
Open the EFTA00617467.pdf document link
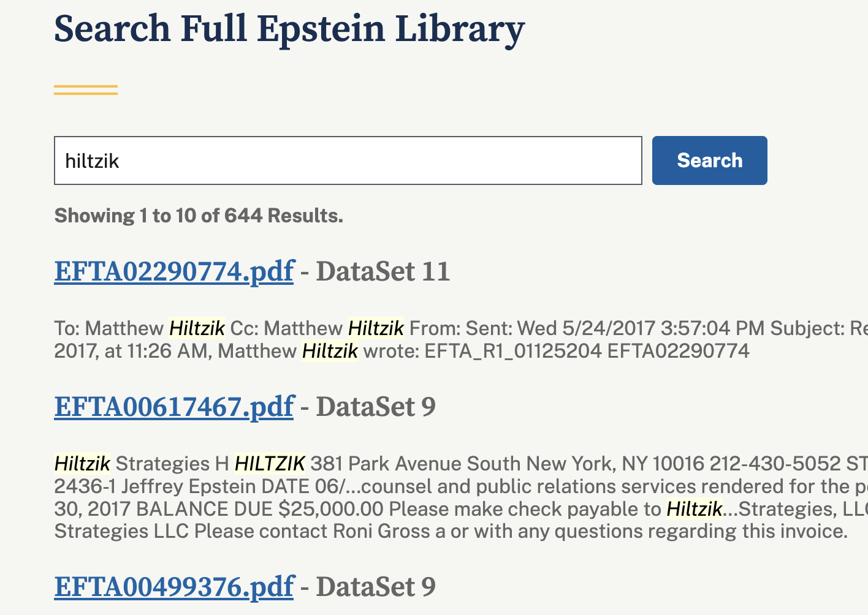[174, 407]
